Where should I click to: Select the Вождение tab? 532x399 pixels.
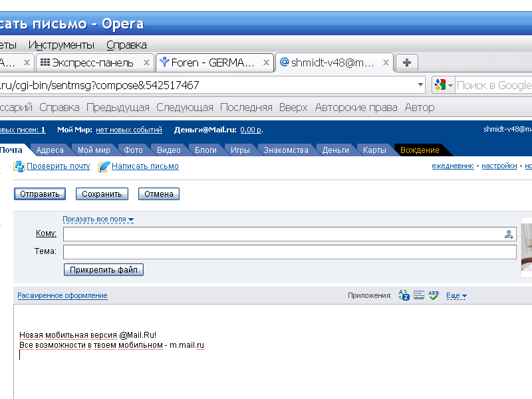click(420, 150)
